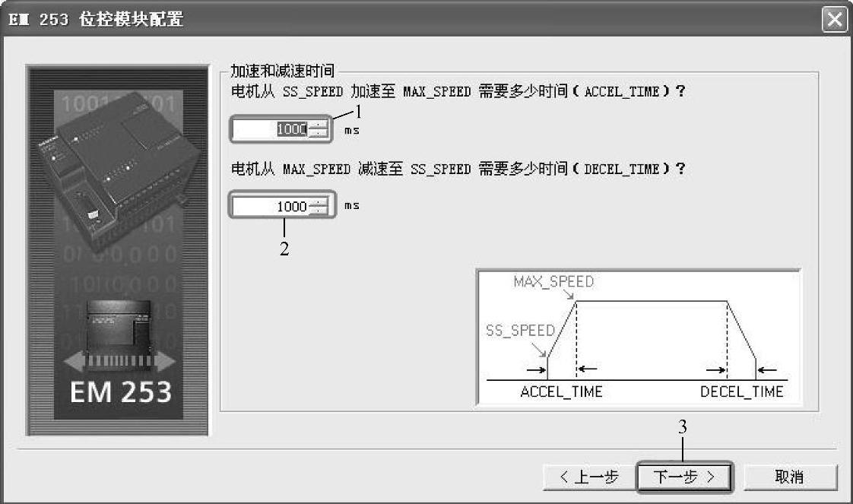Increase ACCEL_TIME with spinner up arrow
Screen dimensions: 853x504
point(319,125)
